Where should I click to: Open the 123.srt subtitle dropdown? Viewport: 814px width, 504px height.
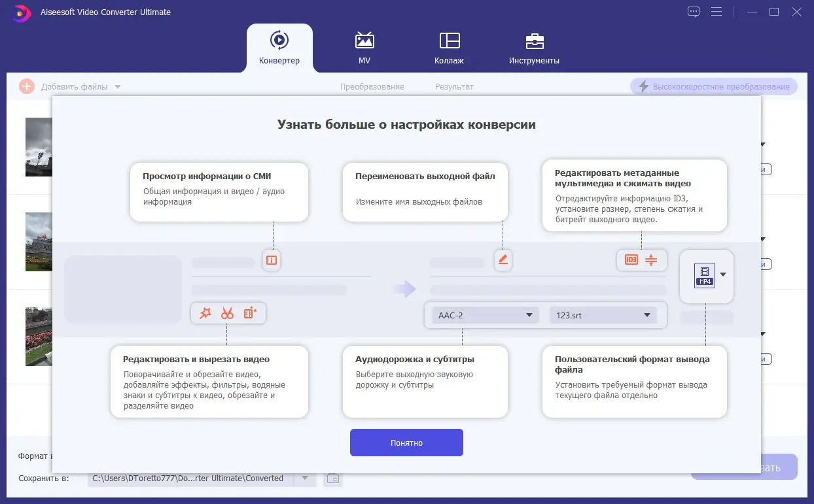click(x=603, y=315)
